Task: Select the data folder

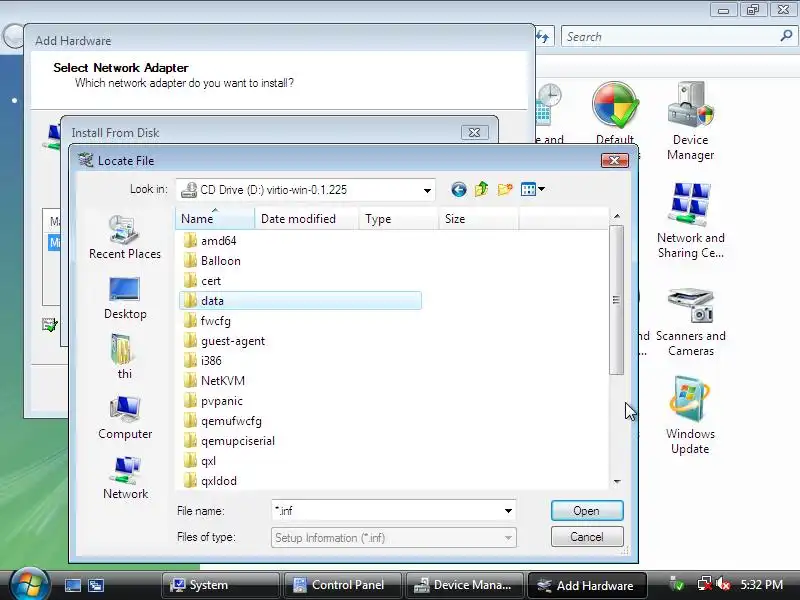Action: tap(300, 301)
